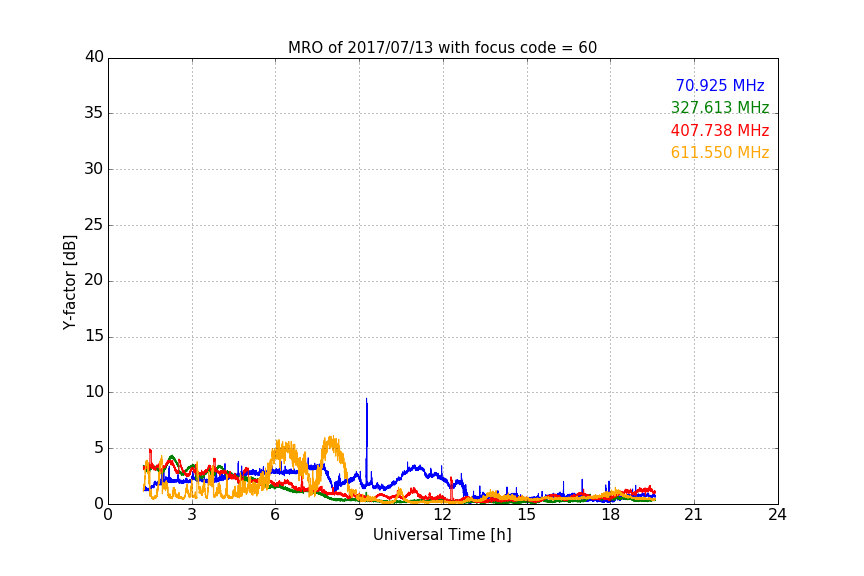Click the y-axis tick label 25
864x576 pixels.
(x=94, y=225)
